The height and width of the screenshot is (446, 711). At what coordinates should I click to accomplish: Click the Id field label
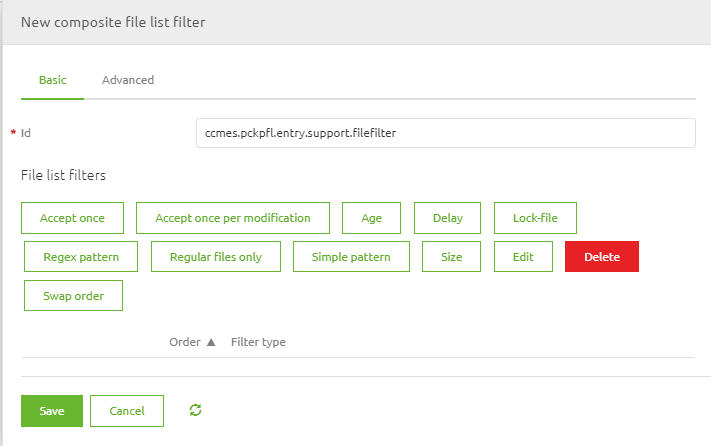tap(26, 133)
